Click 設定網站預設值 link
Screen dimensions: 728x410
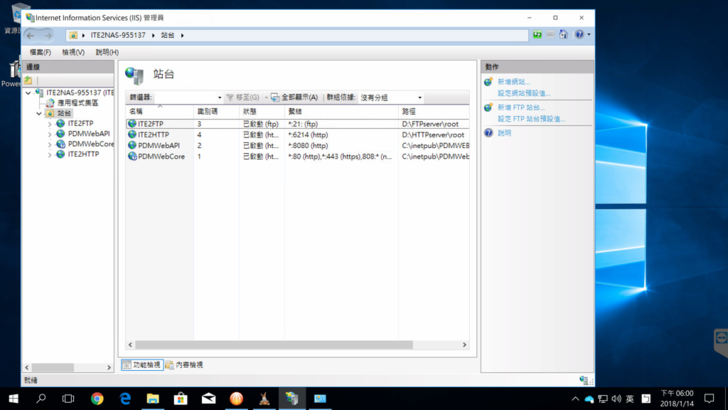[523, 93]
